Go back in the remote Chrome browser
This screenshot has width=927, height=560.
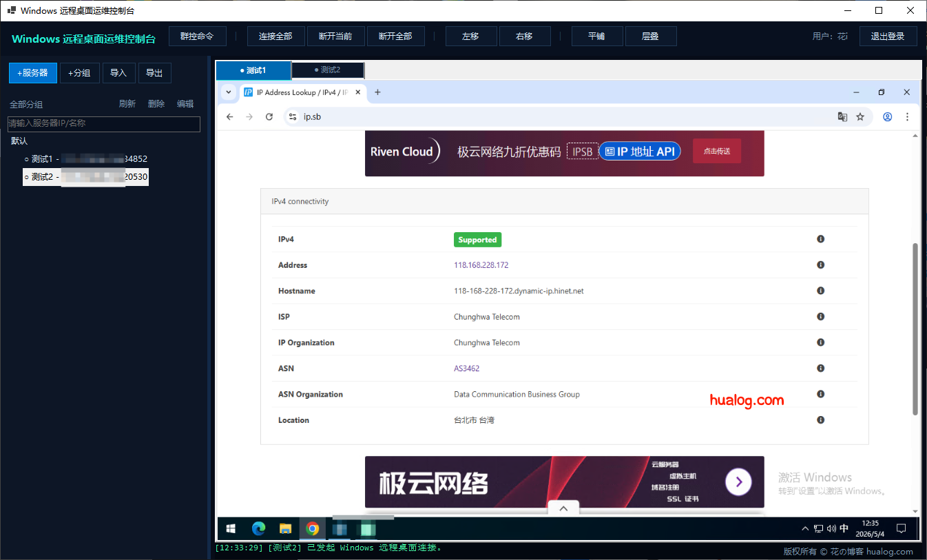coord(230,116)
